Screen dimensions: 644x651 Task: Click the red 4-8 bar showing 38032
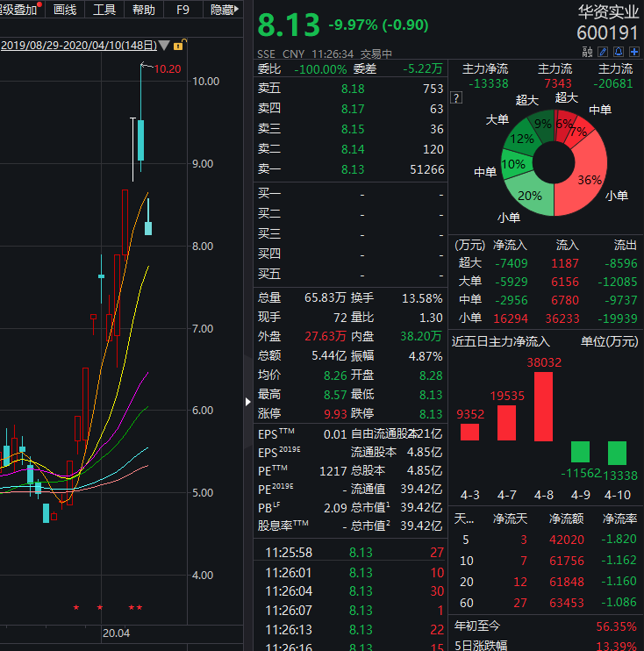point(543,406)
